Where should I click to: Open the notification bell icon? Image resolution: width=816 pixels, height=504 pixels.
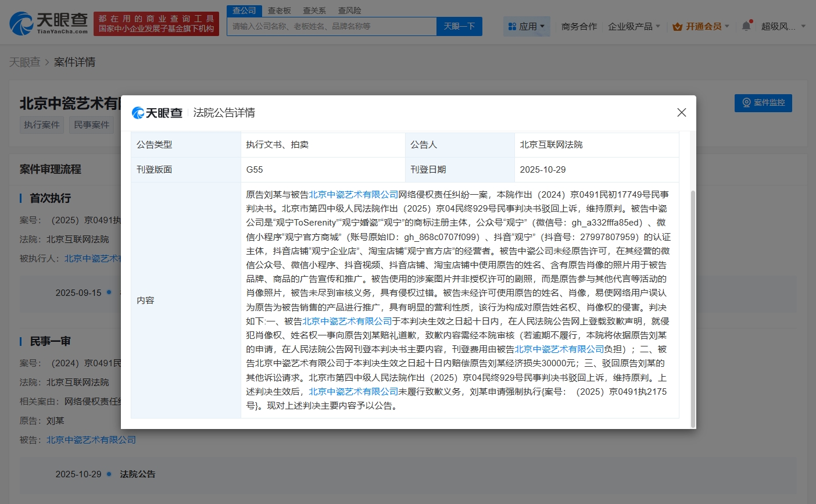point(746,26)
